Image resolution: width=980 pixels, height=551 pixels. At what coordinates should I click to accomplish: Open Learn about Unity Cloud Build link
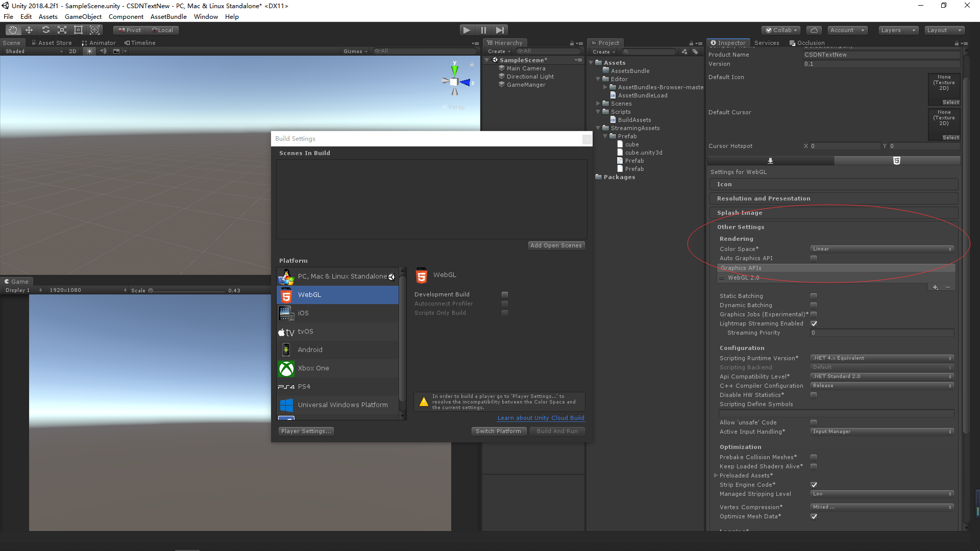[541, 418]
